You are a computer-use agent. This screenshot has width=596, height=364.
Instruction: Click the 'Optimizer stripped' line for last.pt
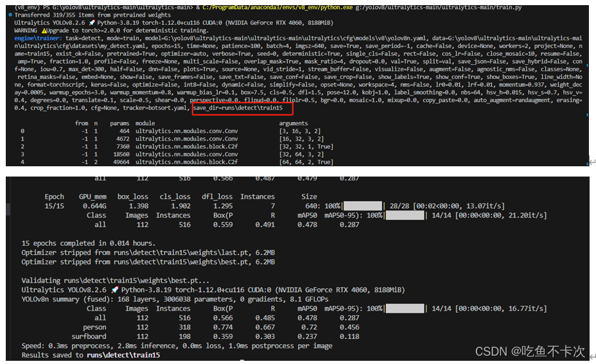point(148,253)
